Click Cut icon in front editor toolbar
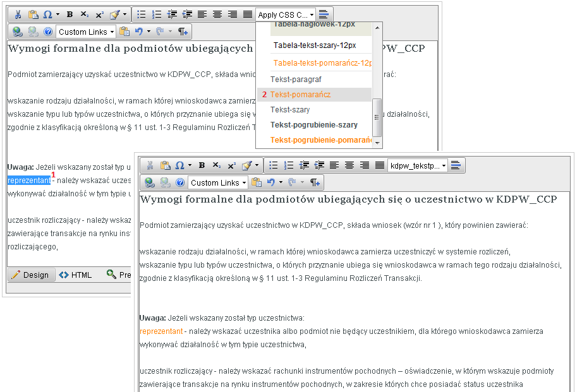 [150, 165]
